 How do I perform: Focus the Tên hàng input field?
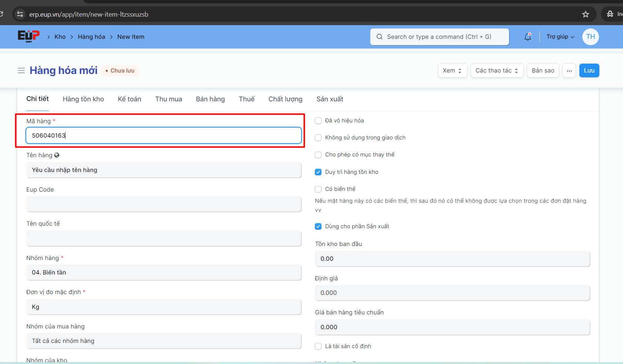pos(164,170)
